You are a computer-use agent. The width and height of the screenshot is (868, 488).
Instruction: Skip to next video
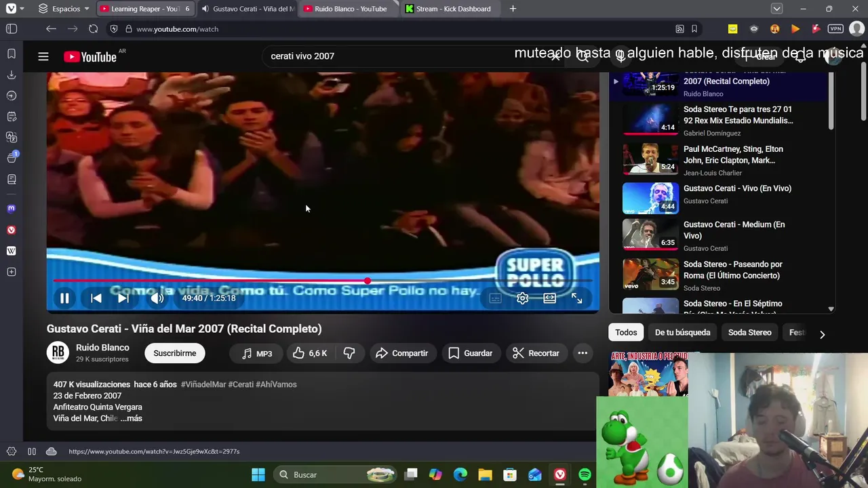point(123,298)
